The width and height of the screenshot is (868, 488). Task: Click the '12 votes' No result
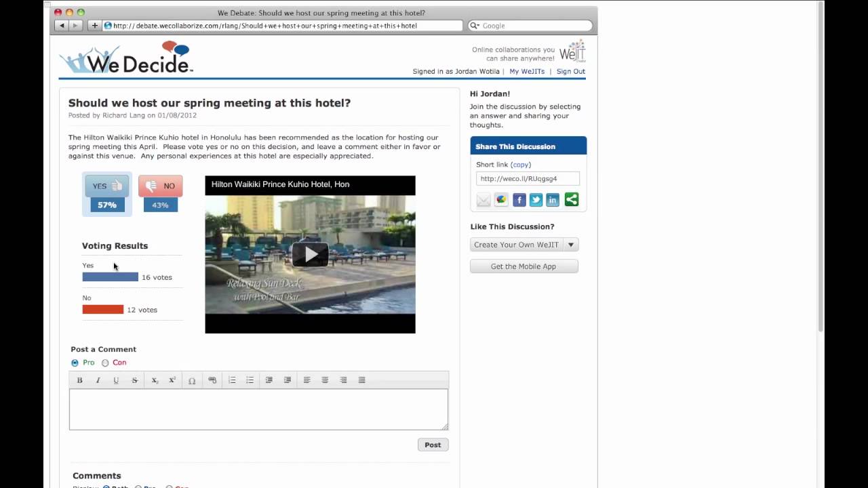click(x=142, y=310)
